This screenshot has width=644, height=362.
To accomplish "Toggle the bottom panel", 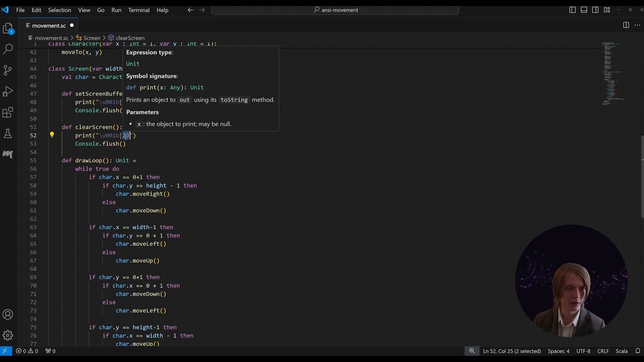I will pyautogui.click(x=584, y=10).
